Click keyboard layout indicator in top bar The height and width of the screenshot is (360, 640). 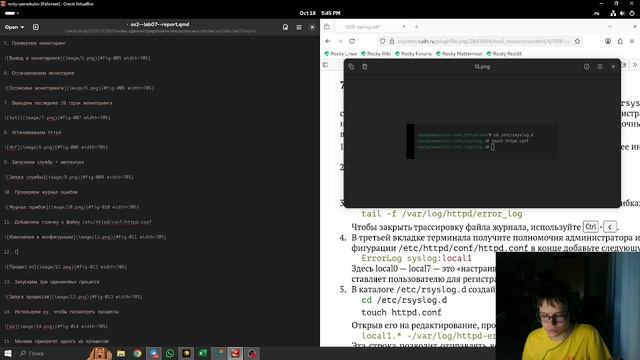597,13
